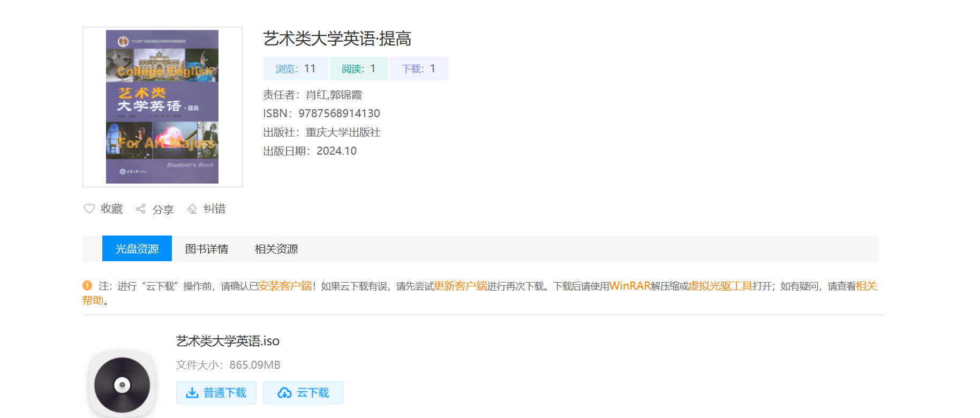
Task: Click the download arrow icon in 普通下载
Action: point(192,393)
